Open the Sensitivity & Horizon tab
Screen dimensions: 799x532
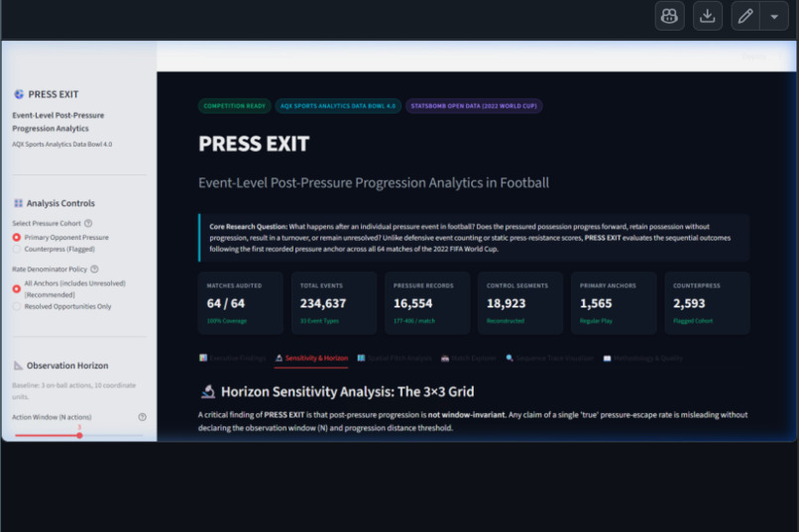tap(311, 358)
